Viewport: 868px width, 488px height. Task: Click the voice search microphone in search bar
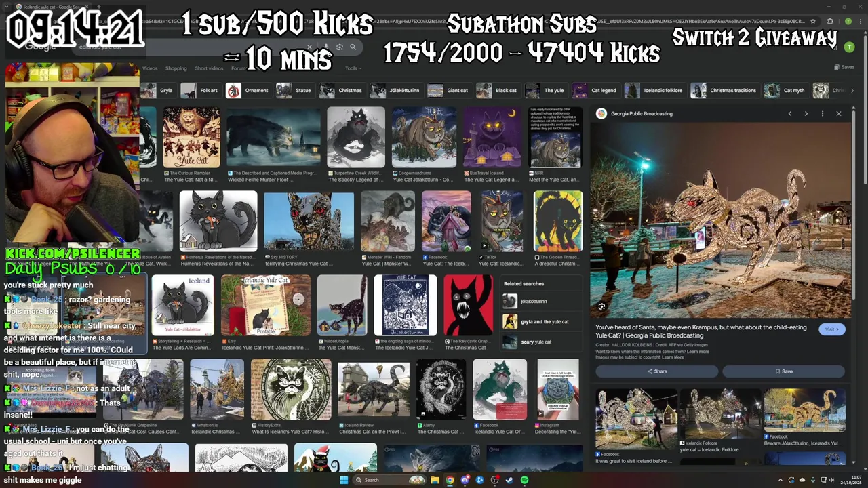326,47
